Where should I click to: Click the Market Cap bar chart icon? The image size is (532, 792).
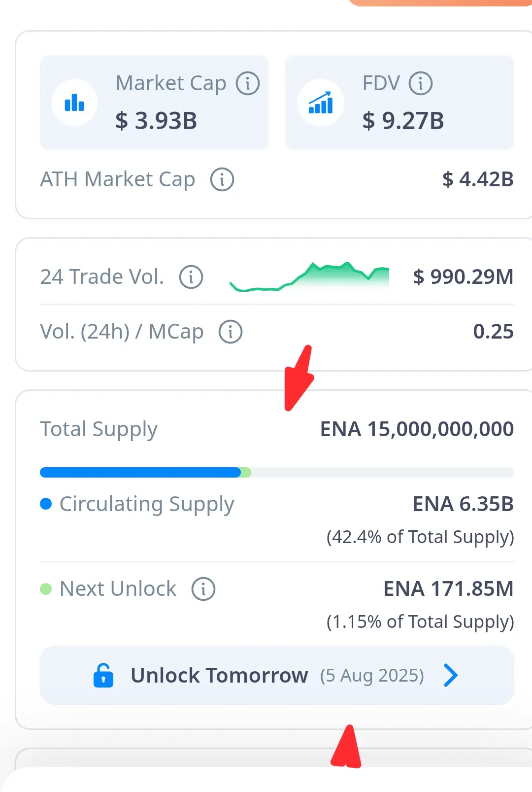[74, 103]
